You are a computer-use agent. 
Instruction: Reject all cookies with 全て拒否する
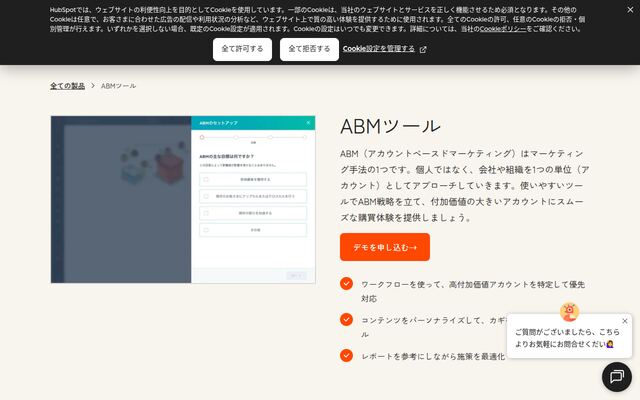point(309,49)
